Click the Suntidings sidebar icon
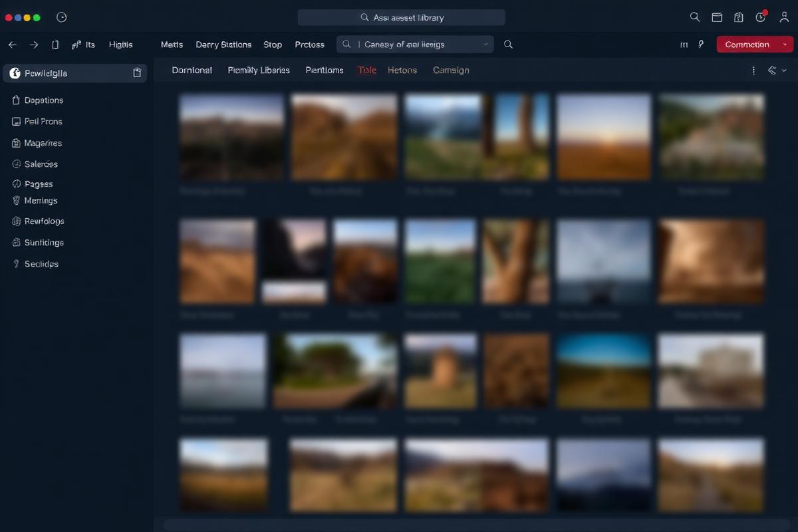This screenshot has width=798, height=532. tap(17, 243)
